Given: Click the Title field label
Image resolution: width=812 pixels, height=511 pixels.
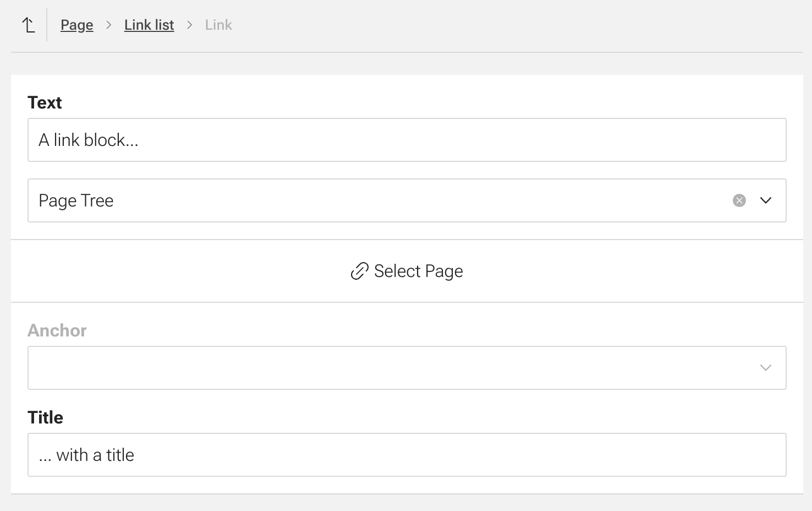Looking at the screenshot, I should 46,417.
